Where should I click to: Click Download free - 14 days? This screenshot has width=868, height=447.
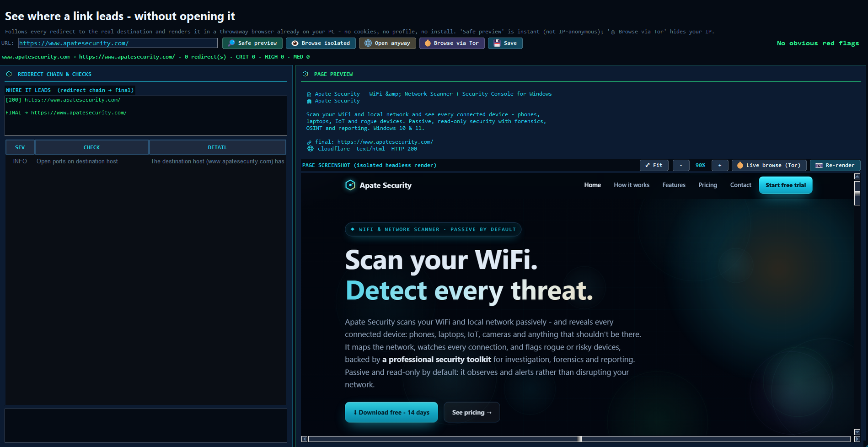[x=391, y=412]
